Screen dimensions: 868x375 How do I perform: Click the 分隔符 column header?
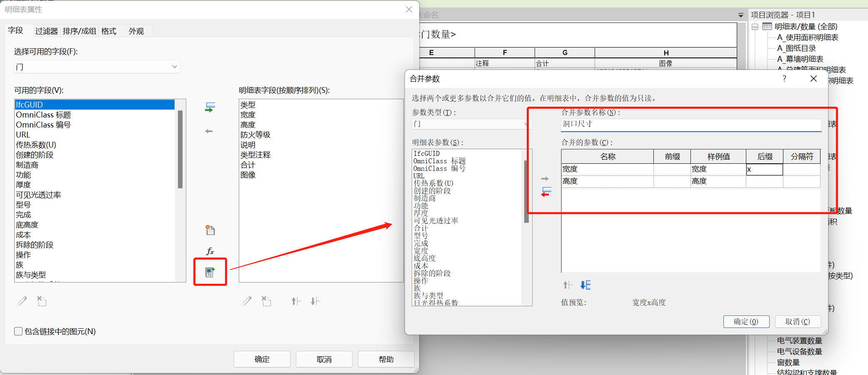tap(802, 157)
